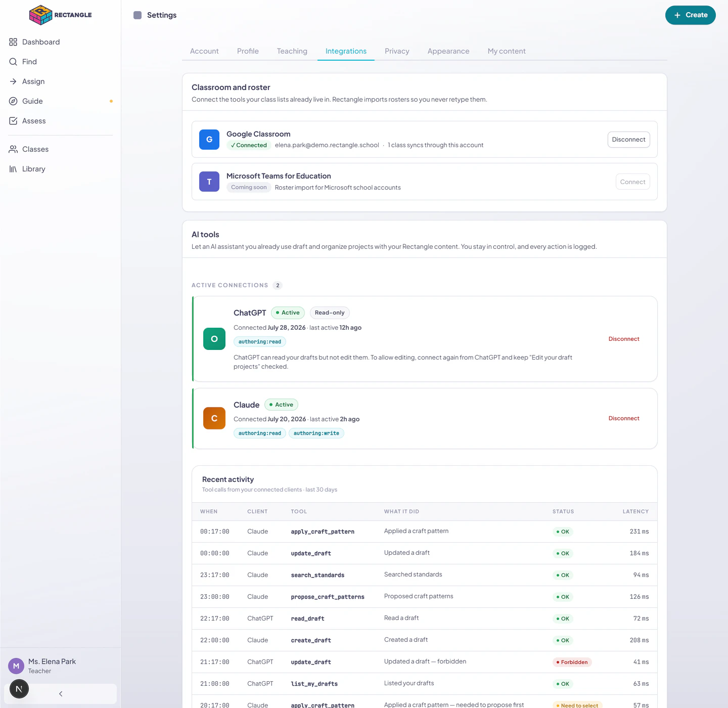The image size is (728, 708).
Task: Click the Google Classroom Connected badge
Action: coord(249,145)
